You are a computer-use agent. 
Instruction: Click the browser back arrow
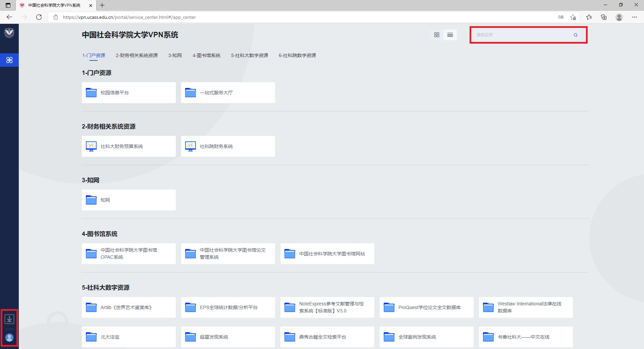click(x=9, y=17)
